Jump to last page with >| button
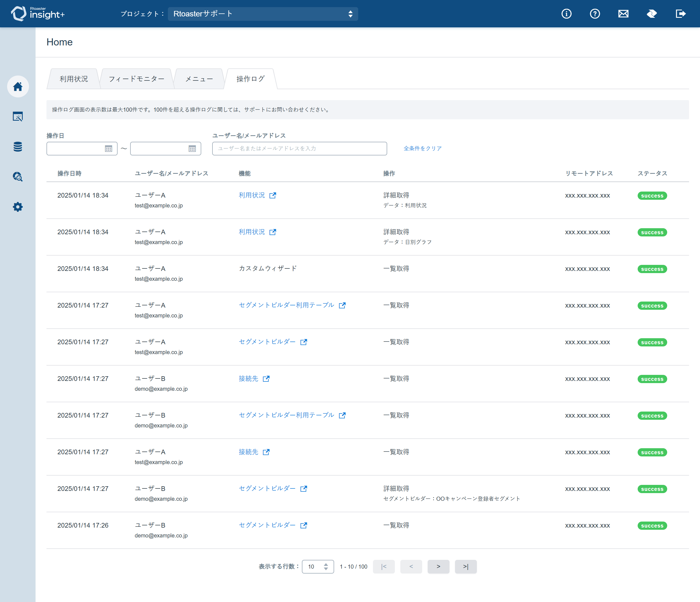The width and height of the screenshot is (700, 602). click(x=466, y=566)
